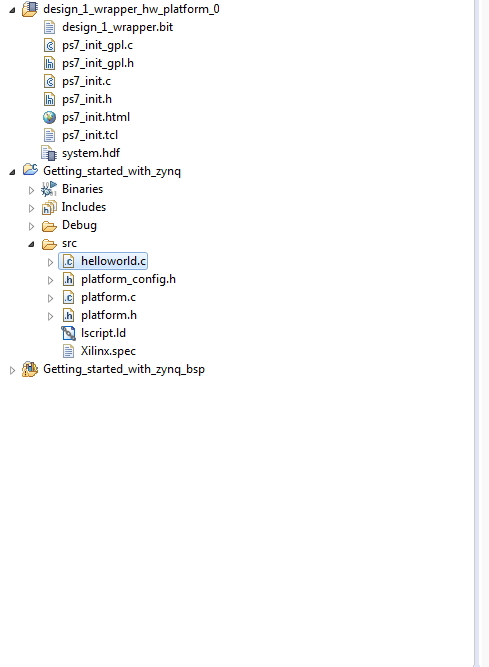Select the platform_config.h file name
The image size is (489, 667).
(x=128, y=279)
